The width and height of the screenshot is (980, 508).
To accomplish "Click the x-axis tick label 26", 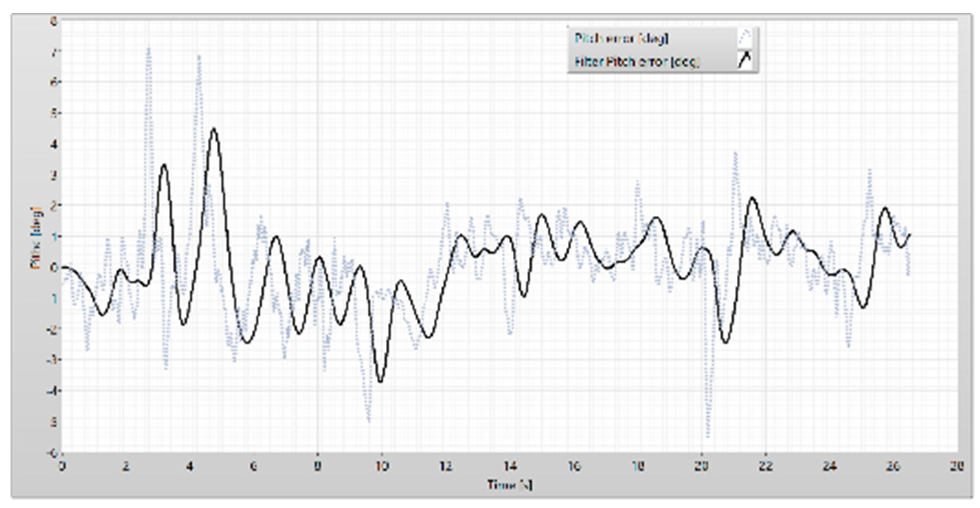I will click(893, 466).
